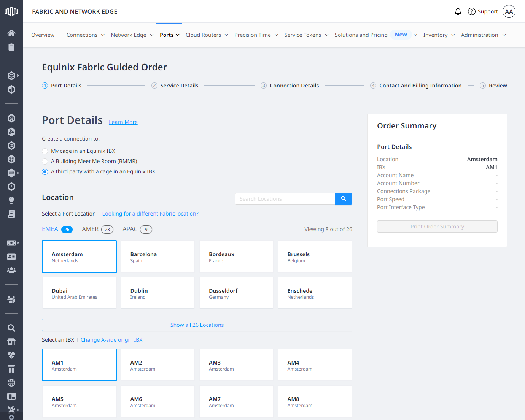
Task: Expand the Administration menu
Action: tap(484, 35)
